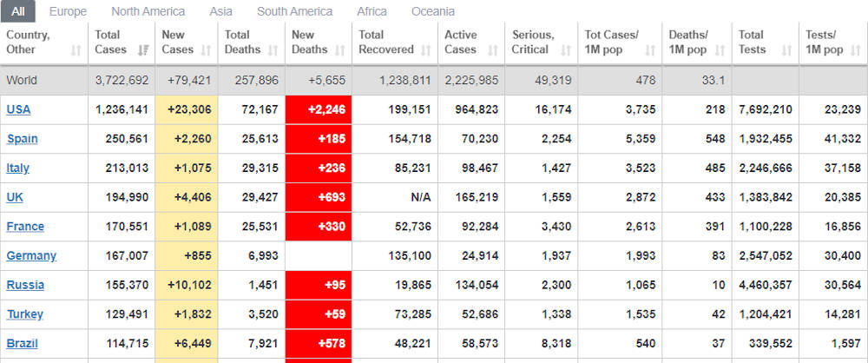
Task: Click the New Cases column sort icon
Action: [207, 49]
